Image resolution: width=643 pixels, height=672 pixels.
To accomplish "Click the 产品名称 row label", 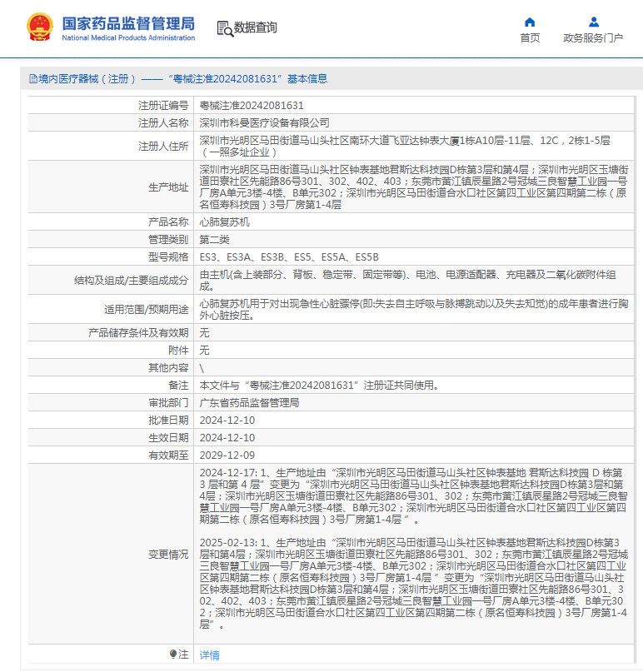I will (x=168, y=222).
